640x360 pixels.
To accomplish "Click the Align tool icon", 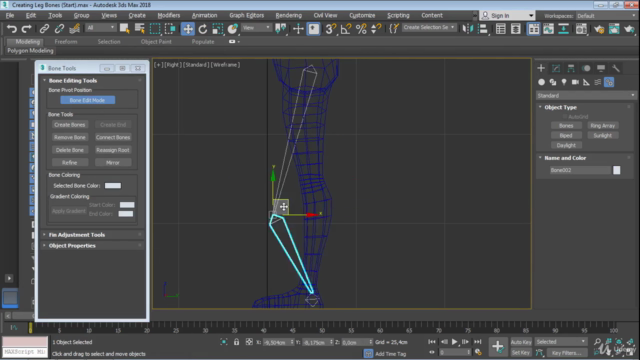I will pos(483,29).
